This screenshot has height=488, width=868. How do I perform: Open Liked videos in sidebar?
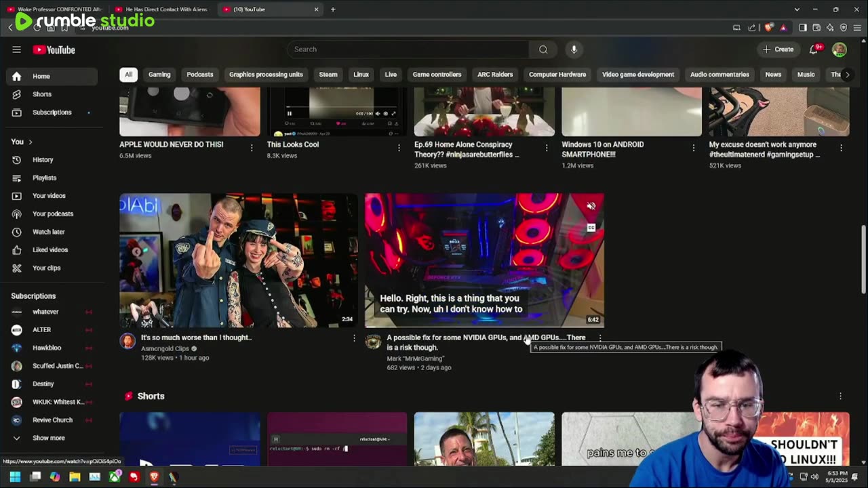[52, 249]
